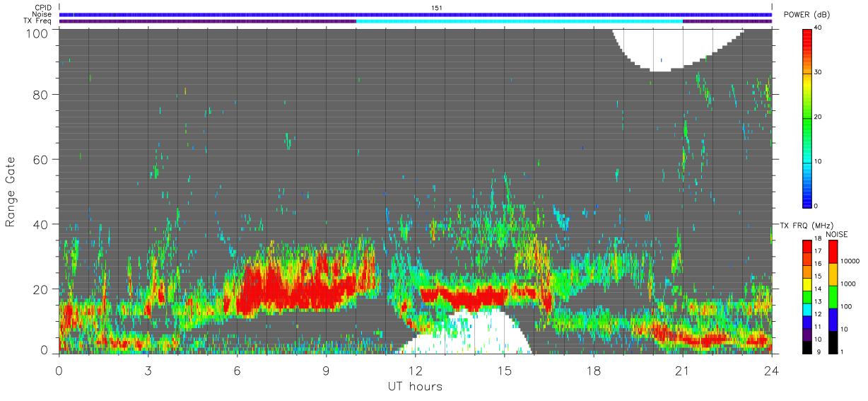The image size is (868, 401).
Task: Click the x-axis tick label '24'
Action: [x=771, y=370]
